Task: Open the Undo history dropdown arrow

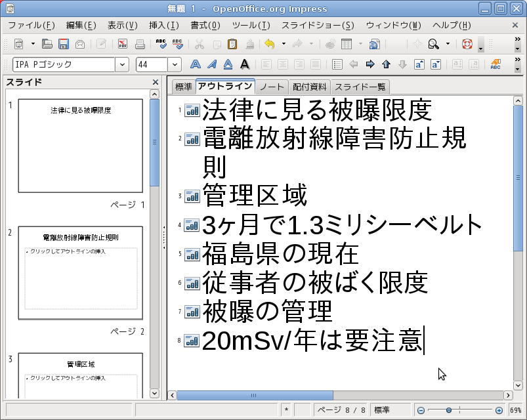Action: point(284,45)
